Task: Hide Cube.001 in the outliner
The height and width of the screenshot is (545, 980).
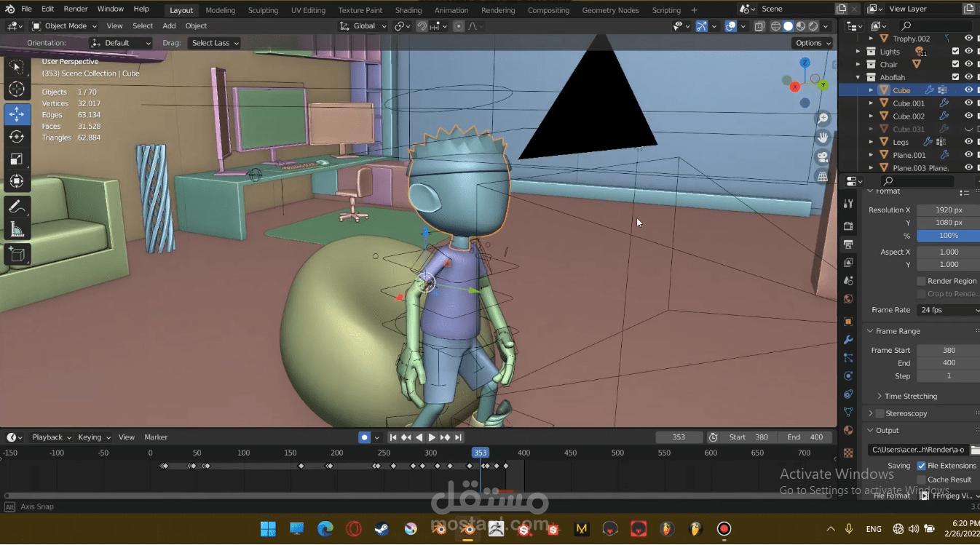Action: pos(968,103)
